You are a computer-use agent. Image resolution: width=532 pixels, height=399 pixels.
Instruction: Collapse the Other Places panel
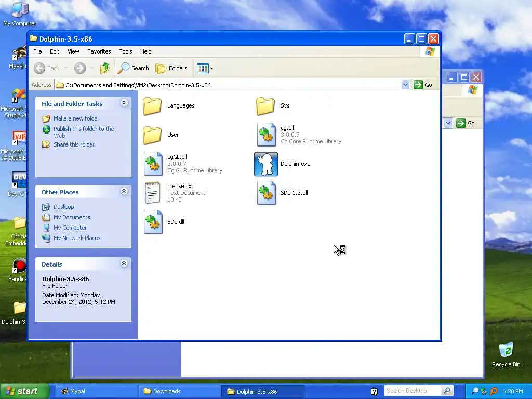(x=124, y=191)
